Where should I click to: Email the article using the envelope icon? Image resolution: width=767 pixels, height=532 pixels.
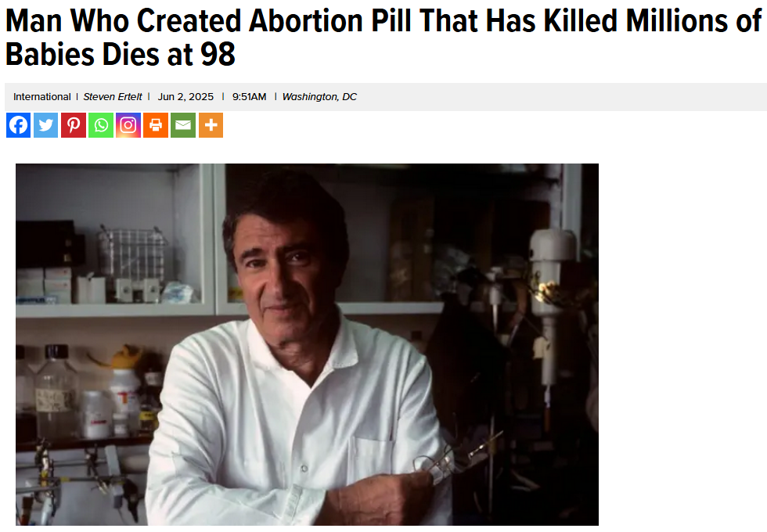tap(183, 125)
